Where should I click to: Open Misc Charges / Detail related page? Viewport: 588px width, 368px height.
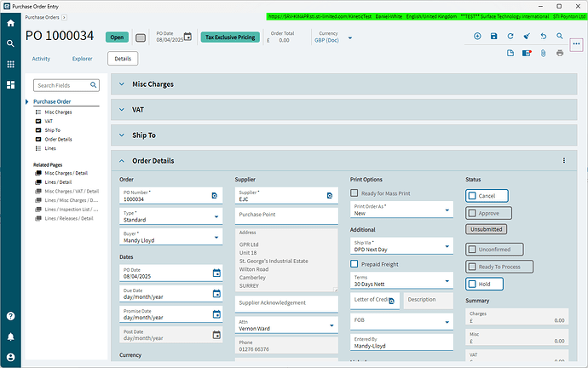[66, 173]
